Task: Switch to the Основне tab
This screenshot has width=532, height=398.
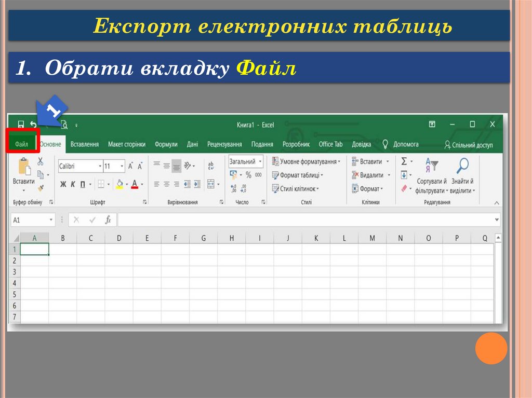Action: tap(50, 144)
